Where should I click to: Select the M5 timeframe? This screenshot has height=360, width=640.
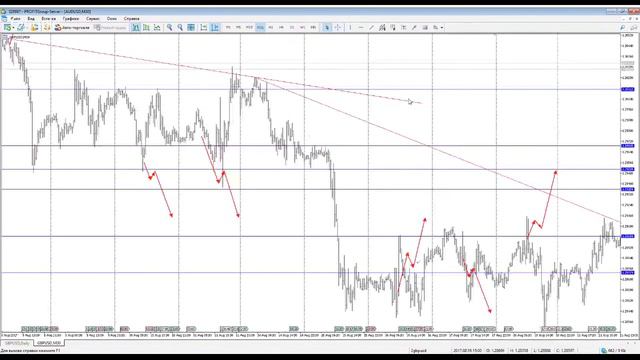pos(238,27)
